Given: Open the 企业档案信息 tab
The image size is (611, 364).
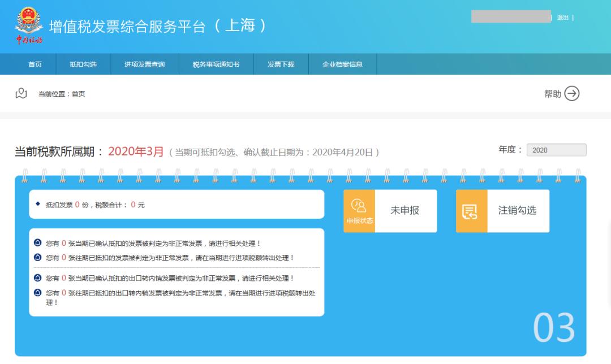Looking at the screenshot, I should [x=342, y=64].
